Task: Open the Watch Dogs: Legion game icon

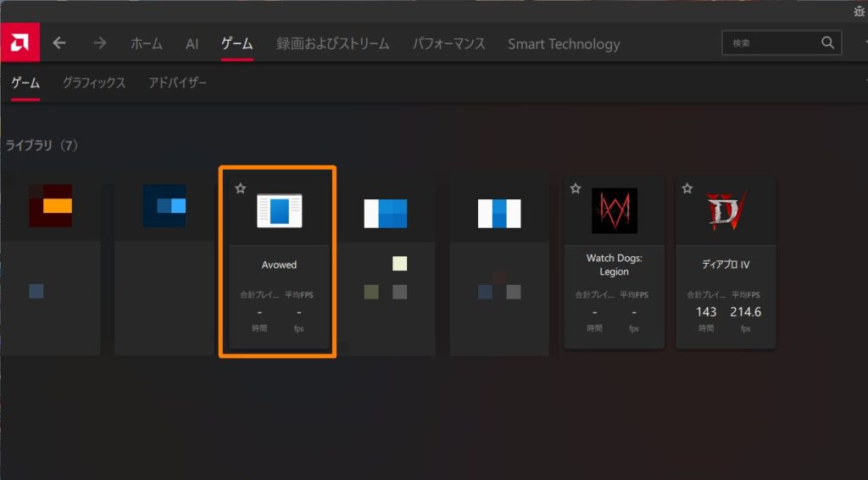Action: click(615, 210)
